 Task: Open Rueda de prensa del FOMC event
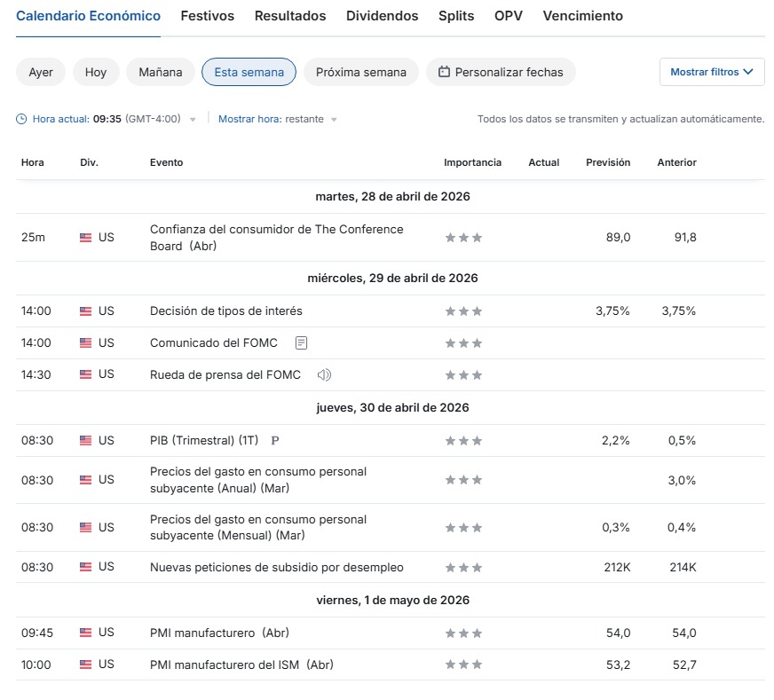(225, 375)
